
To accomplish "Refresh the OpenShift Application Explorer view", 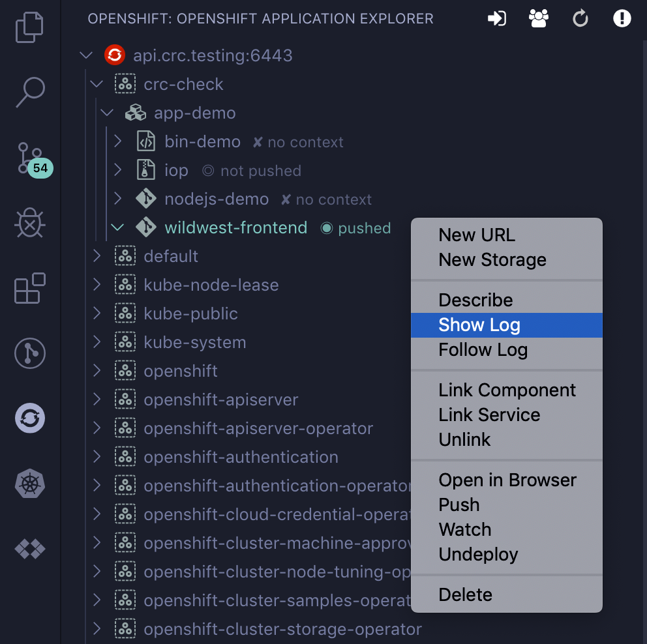I will pyautogui.click(x=580, y=18).
